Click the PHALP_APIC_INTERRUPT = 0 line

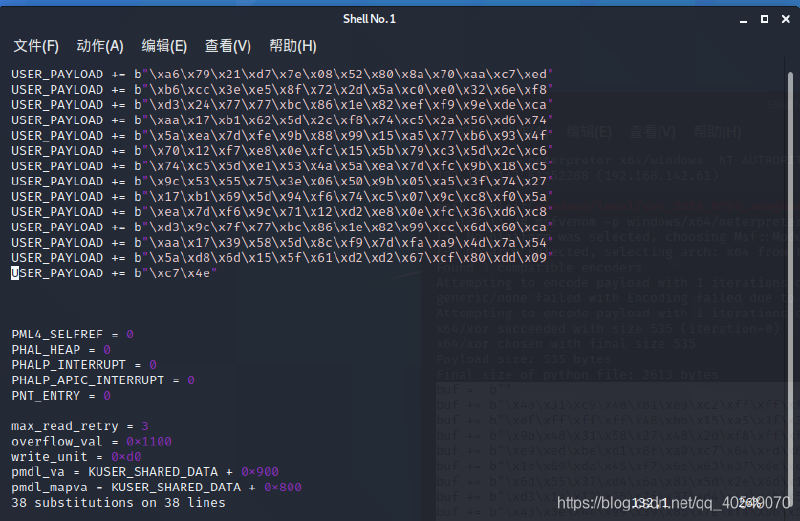(x=103, y=380)
